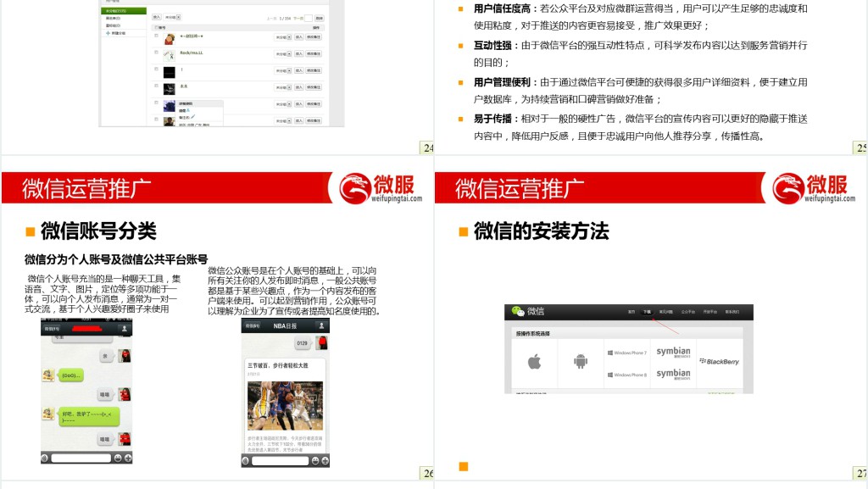868x489 pixels.
Task: Choose the Windows Phone 7 option
Action: coord(627,353)
